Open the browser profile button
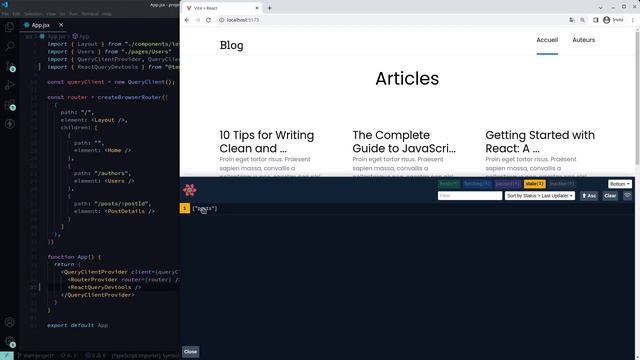The height and width of the screenshot is (360, 640). point(613,20)
